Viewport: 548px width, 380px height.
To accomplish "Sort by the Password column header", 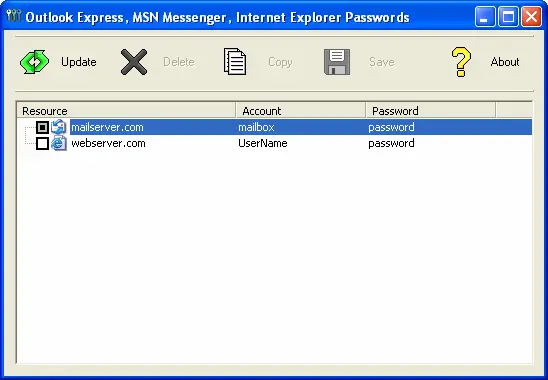I will pyautogui.click(x=431, y=111).
